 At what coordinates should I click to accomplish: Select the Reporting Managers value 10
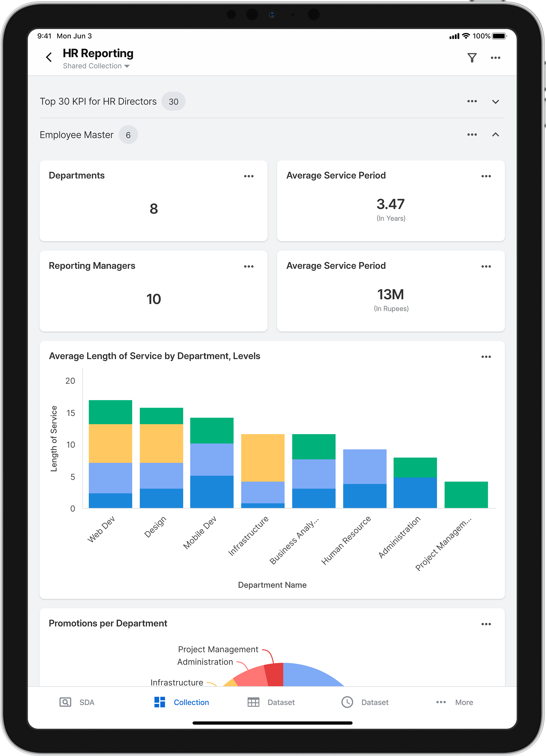[154, 299]
